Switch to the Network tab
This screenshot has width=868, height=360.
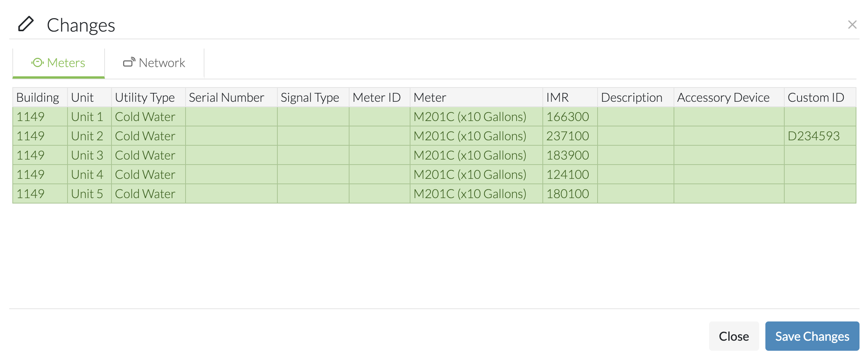[x=154, y=63]
